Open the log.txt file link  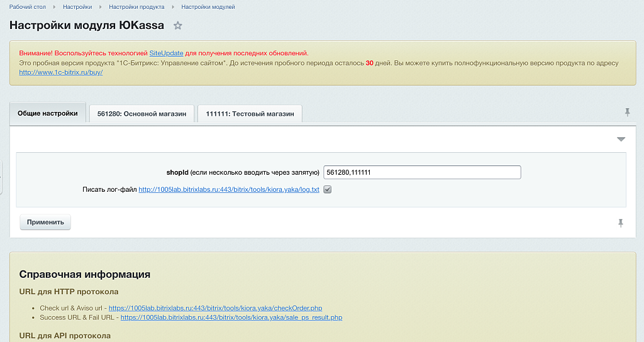(x=229, y=189)
